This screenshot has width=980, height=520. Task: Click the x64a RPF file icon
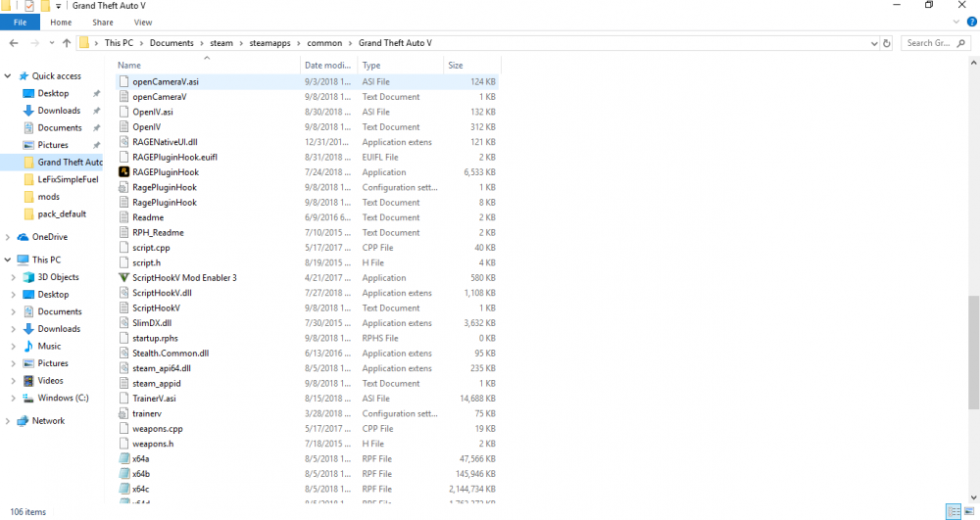click(x=123, y=459)
